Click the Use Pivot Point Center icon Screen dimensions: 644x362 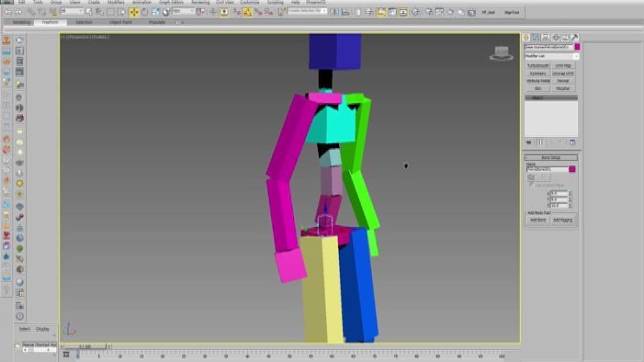(200, 12)
